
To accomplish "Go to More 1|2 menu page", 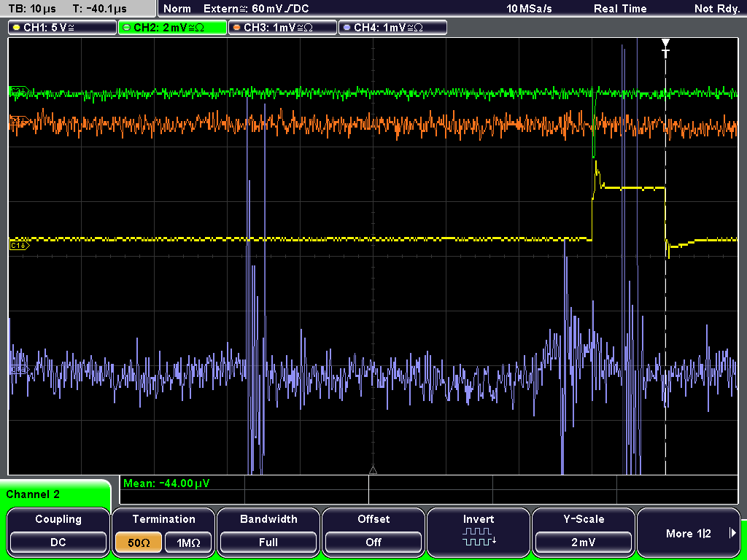I will click(689, 533).
